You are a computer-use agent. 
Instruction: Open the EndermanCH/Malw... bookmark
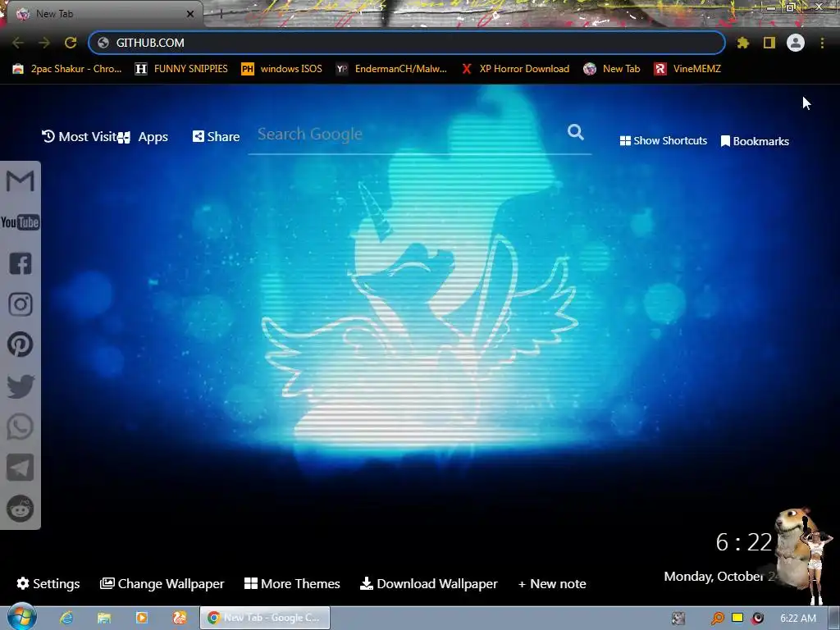tap(391, 69)
